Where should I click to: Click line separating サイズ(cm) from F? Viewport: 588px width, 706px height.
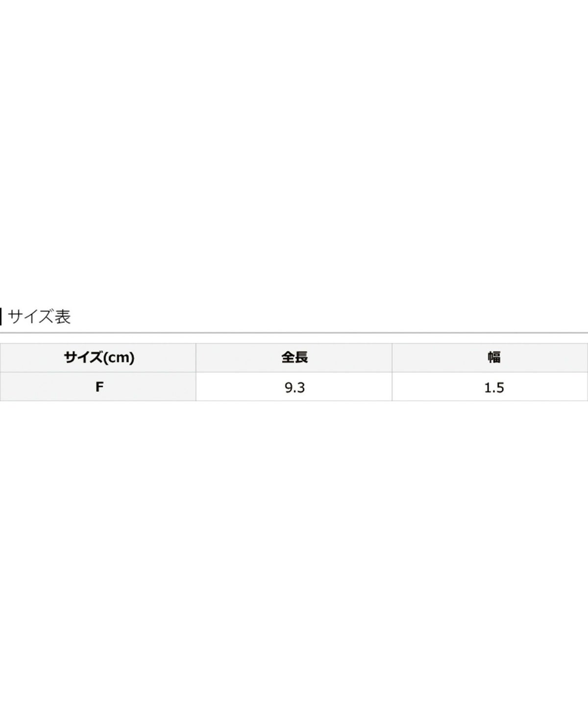pyautogui.click(x=98, y=372)
